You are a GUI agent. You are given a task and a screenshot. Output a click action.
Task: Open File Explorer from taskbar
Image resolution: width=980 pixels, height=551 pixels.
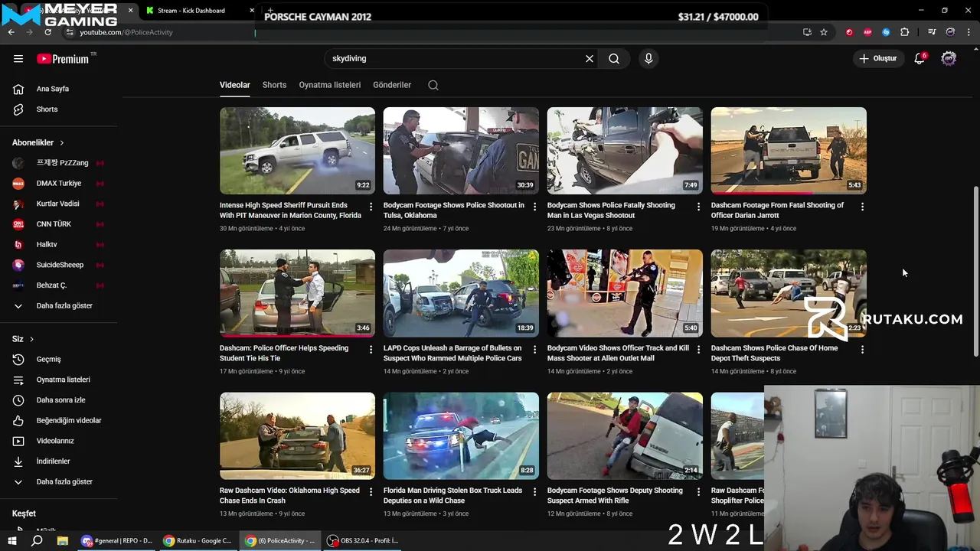tap(63, 540)
